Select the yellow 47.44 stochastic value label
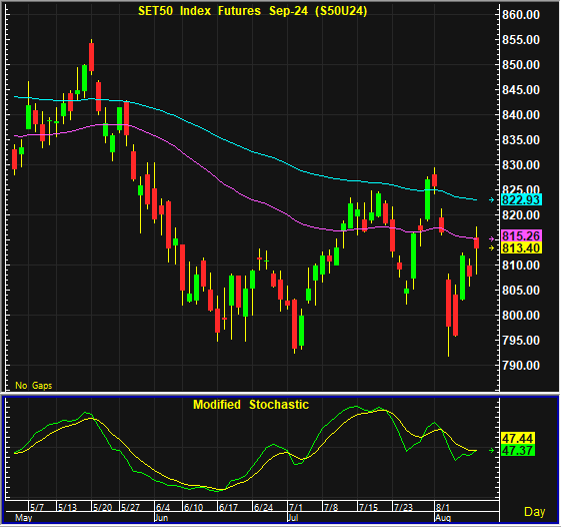 [x=518, y=438]
